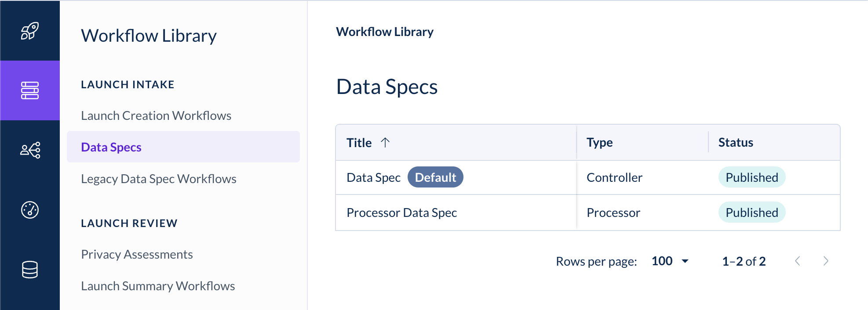Viewport: 868px width, 310px height.
Task: Select Data Specs in the sidebar
Action: pyautogui.click(x=111, y=147)
